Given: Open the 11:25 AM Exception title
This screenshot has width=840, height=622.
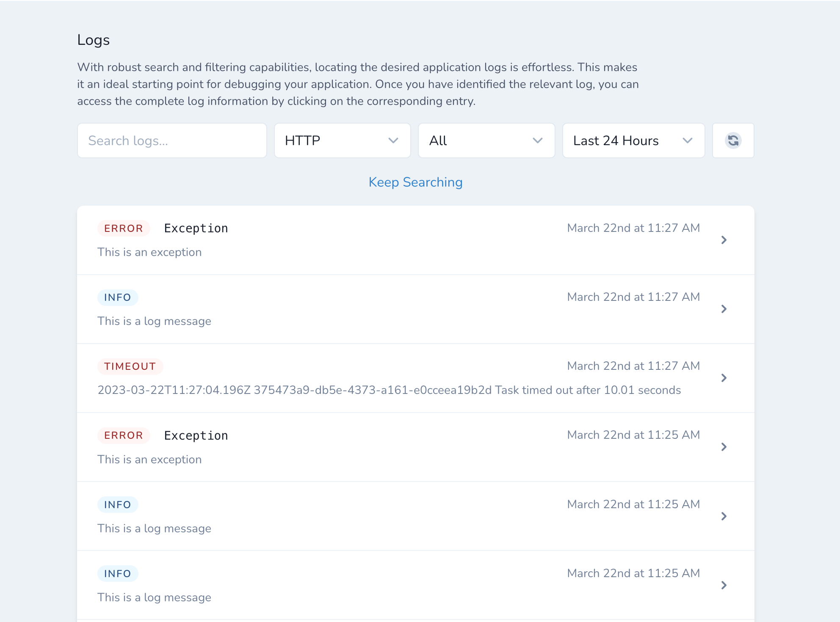Looking at the screenshot, I should tap(196, 435).
